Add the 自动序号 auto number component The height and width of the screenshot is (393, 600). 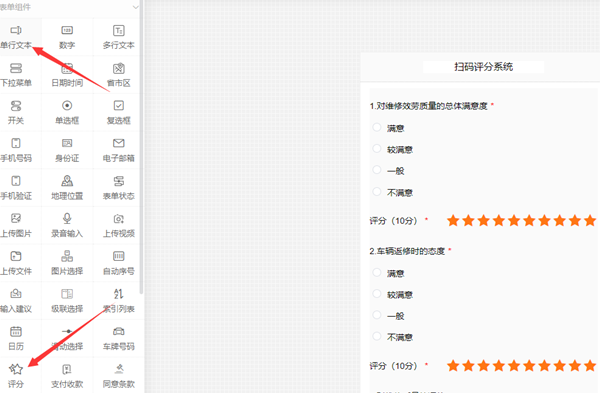(x=118, y=263)
